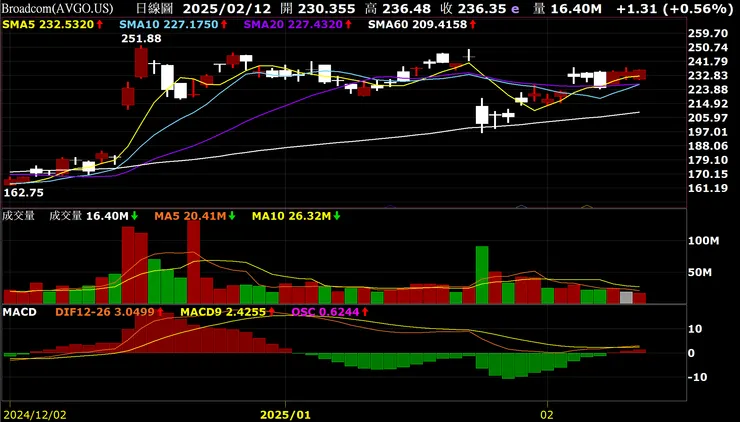Screen dimensions: 740x422
Task: Click the 205.97 price-axis label
Action: tap(708, 118)
